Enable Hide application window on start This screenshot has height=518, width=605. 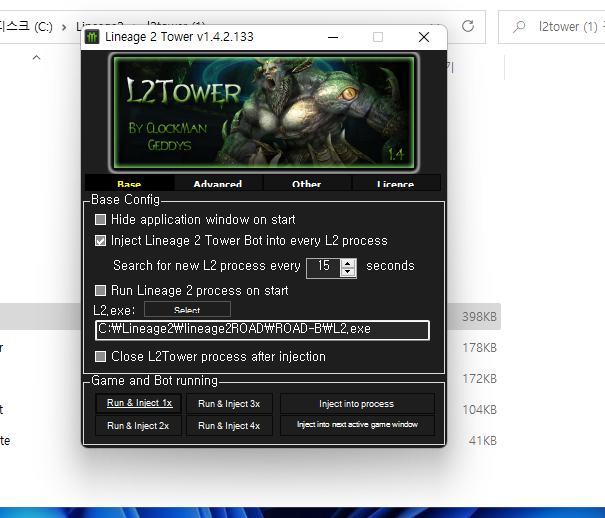(100, 219)
